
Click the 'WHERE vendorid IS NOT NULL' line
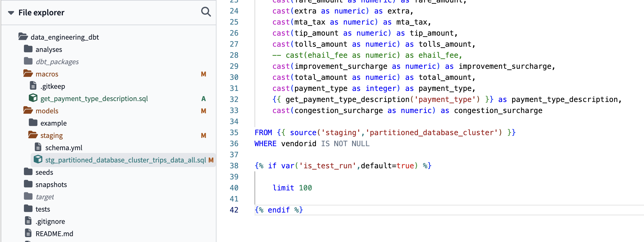tap(312, 143)
